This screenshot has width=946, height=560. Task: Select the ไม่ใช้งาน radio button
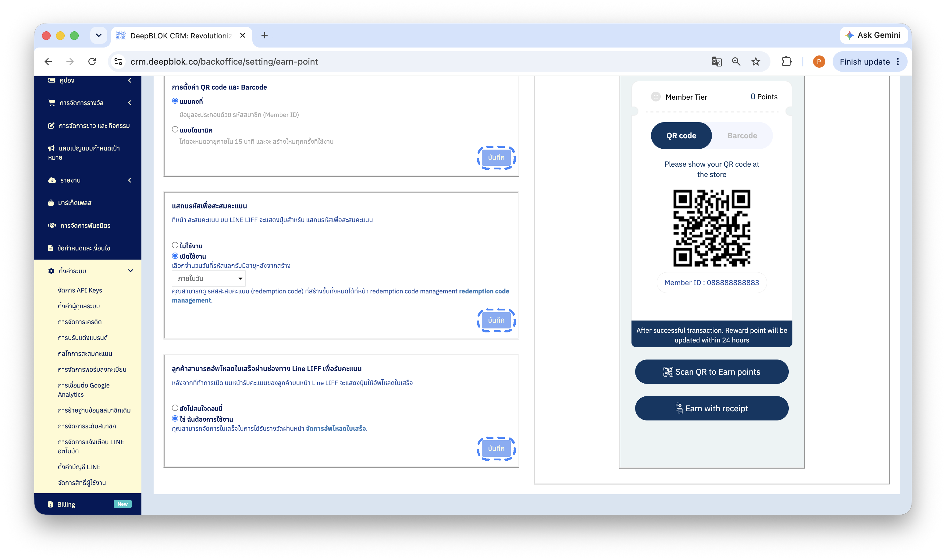point(175,245)
